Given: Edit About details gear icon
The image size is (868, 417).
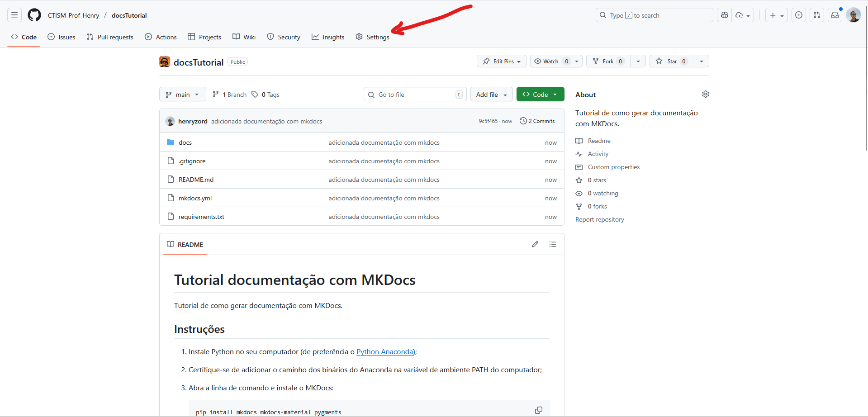Looking at the screenshot, I should click(705, 94).
